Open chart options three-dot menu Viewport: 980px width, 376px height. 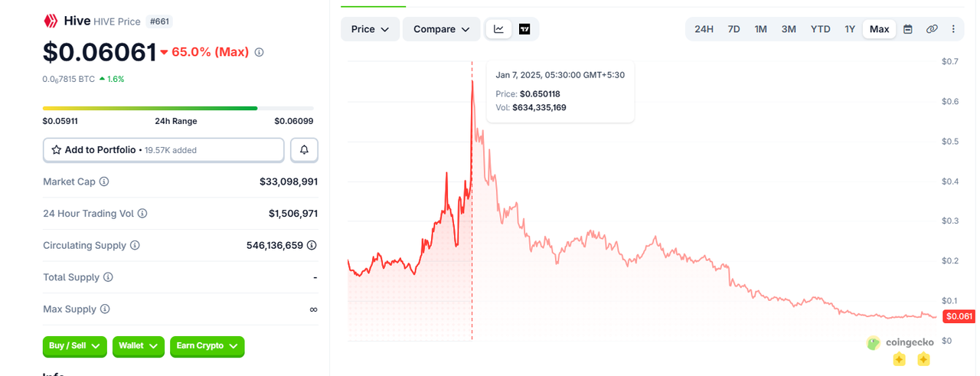pos(953,29)
